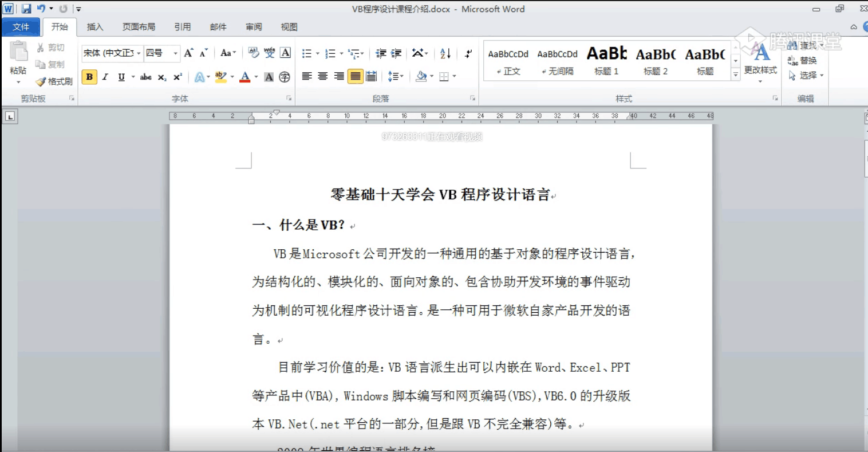Switch to Page Layout (页面布局) tab
Viewport: 868px width, 452px height.
(x=139, y=27)
